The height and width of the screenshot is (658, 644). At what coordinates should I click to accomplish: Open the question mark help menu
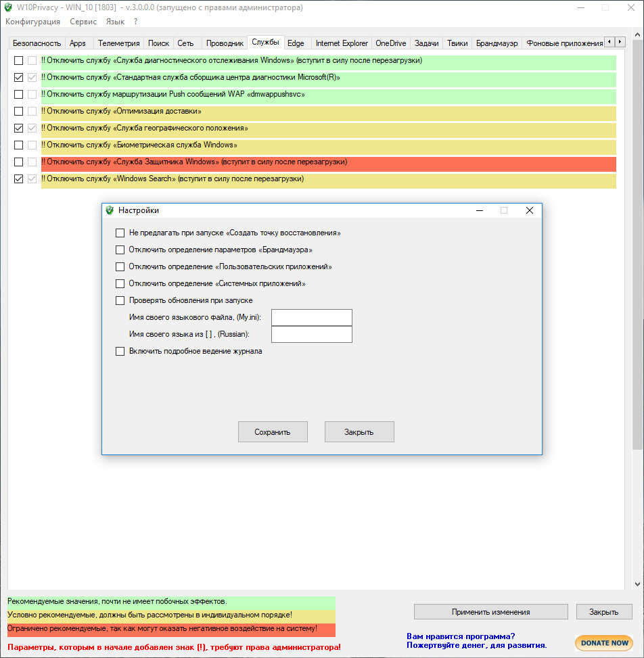click(x=135, y=22)
